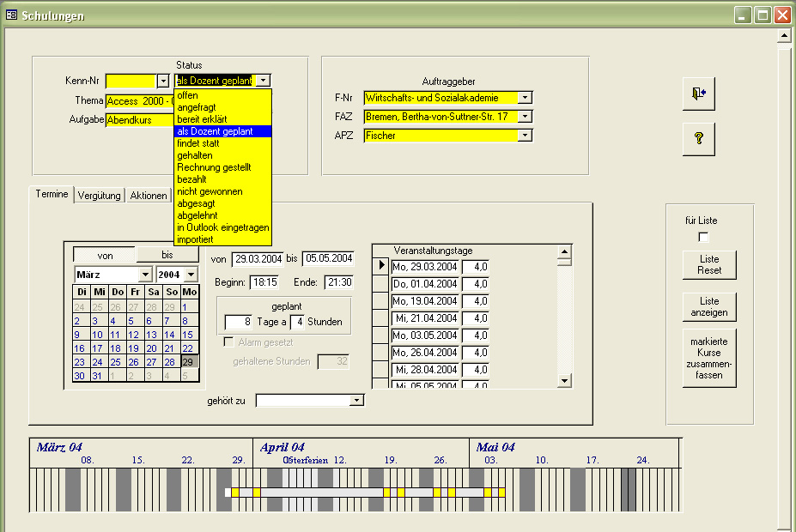Image resolution: width=796 pixels, height=532 pixels.
Task: Click the 'von' date field 29.03.2004
Action: [258, 258]
